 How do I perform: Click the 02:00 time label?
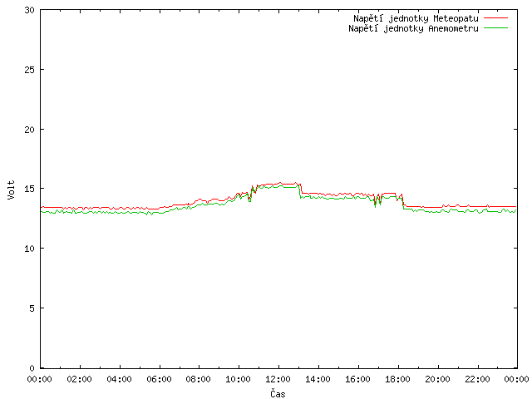point(80,379)
